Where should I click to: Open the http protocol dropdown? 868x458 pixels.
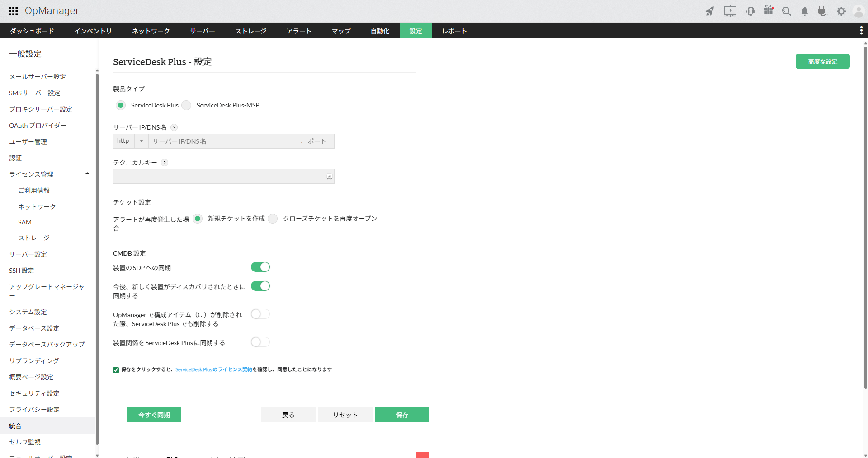[130, 141]
